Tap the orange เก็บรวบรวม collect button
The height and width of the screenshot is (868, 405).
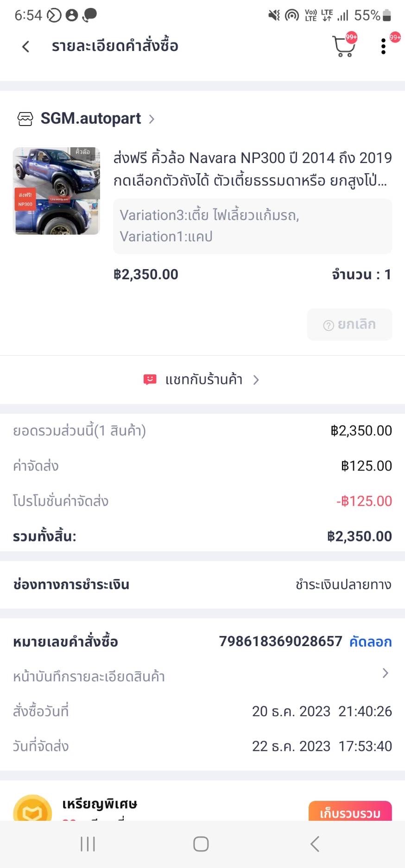point(350,812)
